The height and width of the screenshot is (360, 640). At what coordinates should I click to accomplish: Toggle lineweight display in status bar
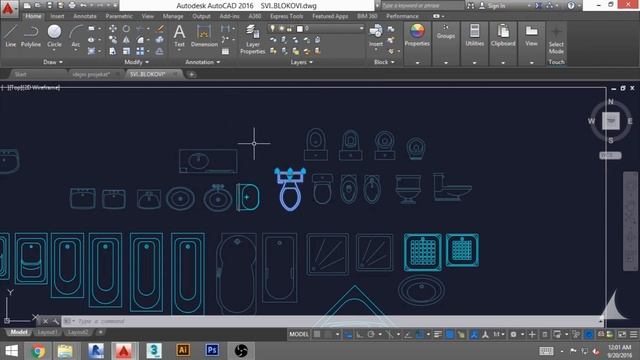pos(438,335)
